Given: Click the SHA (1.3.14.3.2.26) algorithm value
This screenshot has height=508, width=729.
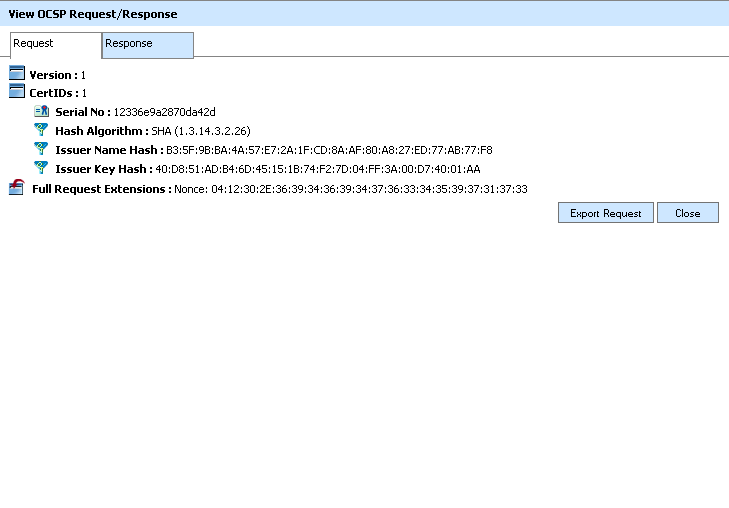Looking at the screenshot, I should coord(200,131).
